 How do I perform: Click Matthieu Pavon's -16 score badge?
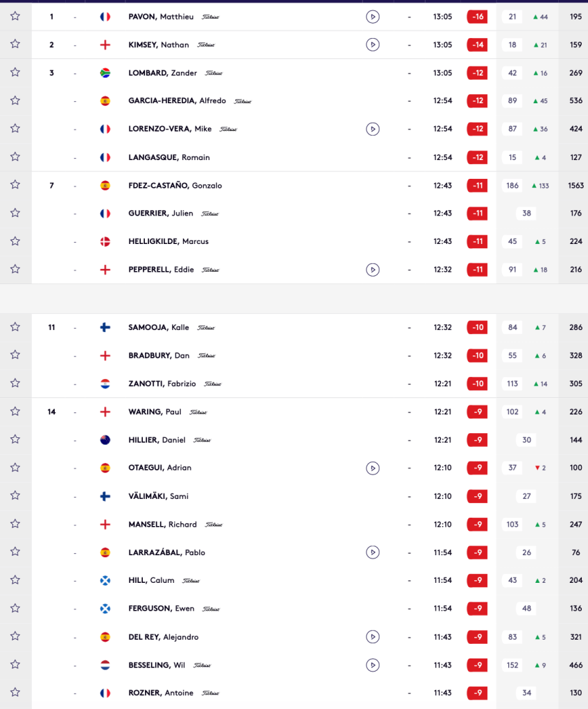click(477, 17)
